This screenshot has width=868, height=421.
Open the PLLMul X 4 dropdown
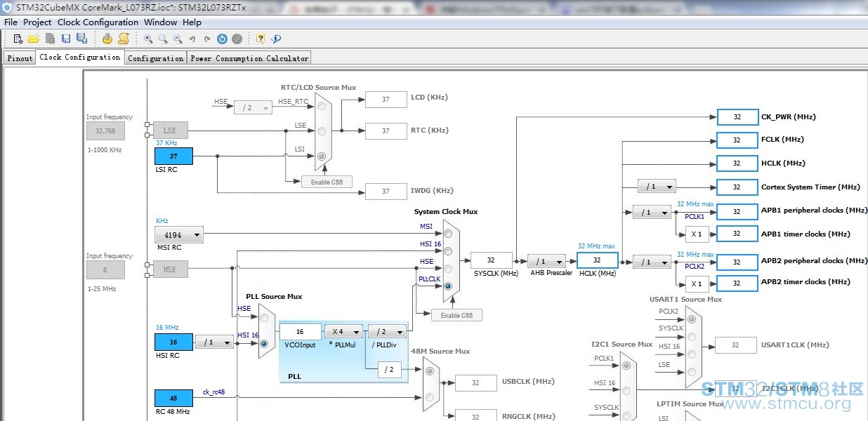[x=344, y=332]
